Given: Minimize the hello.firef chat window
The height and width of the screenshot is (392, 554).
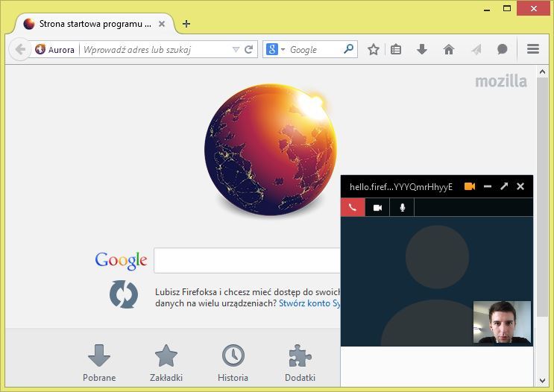Looking at the screenshot, I should point(488,186).
